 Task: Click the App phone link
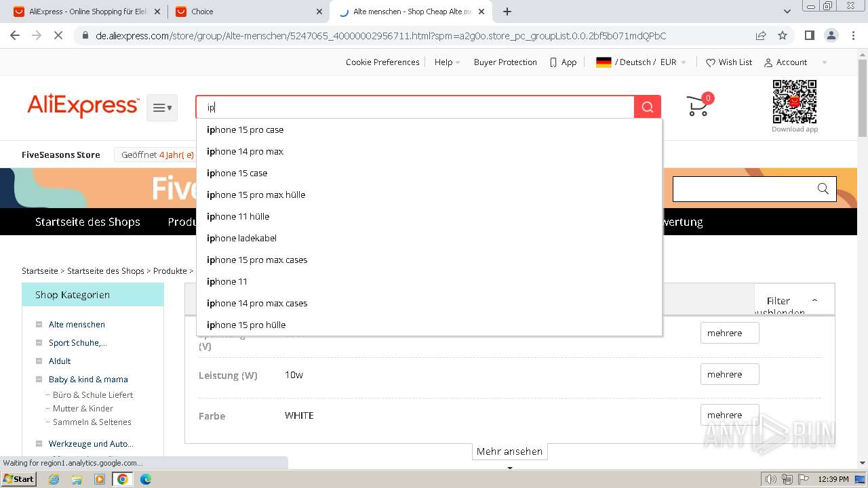[564, 62]
